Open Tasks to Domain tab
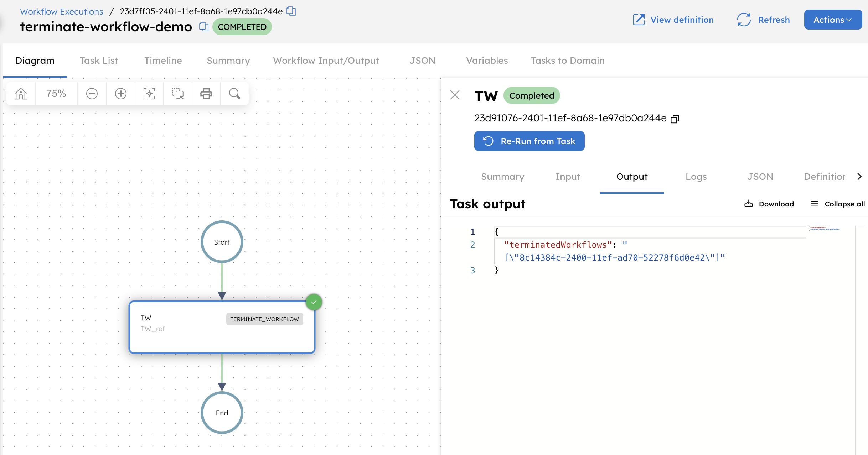The width and height of the screenshot is (868, 455). 568,61
